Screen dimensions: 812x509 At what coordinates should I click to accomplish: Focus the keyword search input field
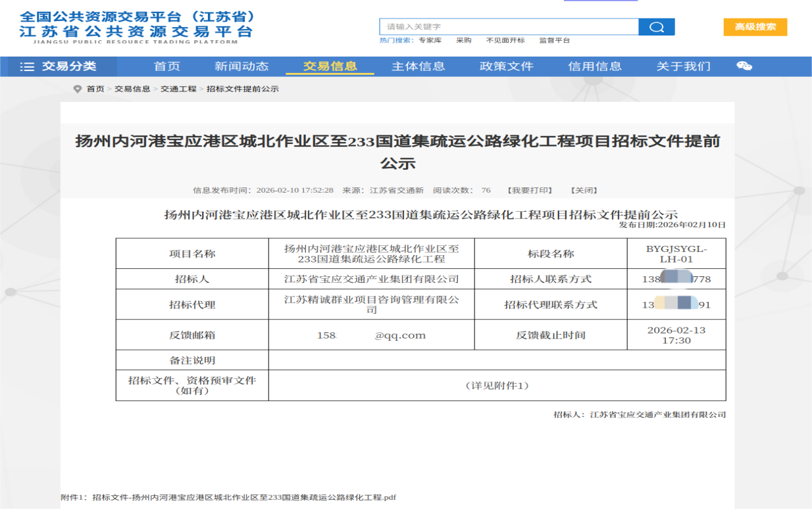509,27
